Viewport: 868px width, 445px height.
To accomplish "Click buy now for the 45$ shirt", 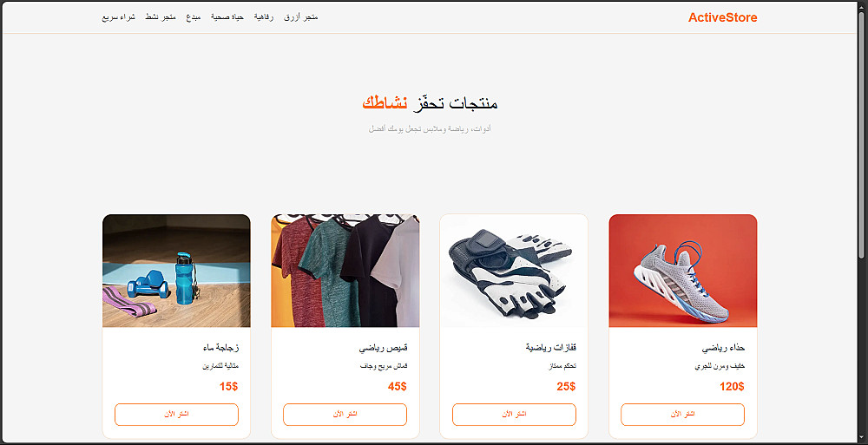I will 345,415.
